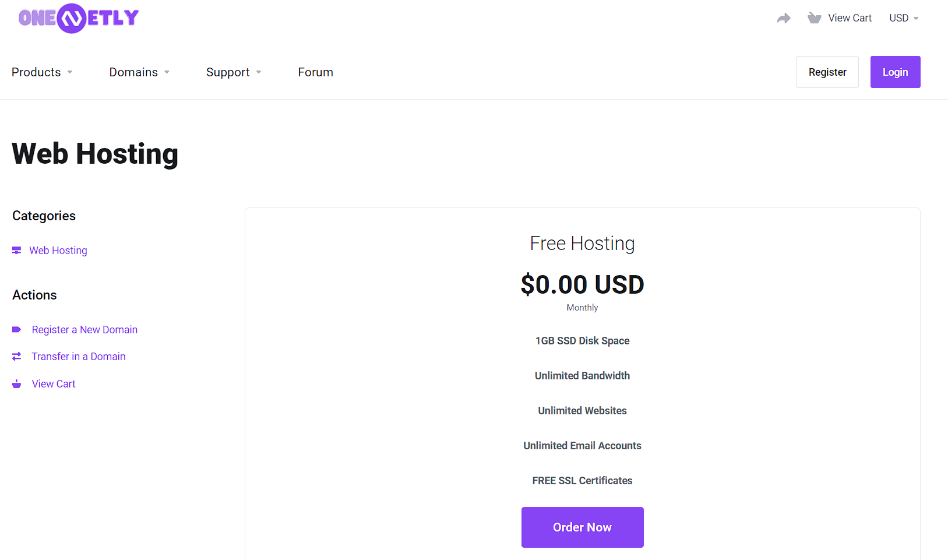
Task: Click the Register button
Action: pyautogui.click(x=827, y=72)
